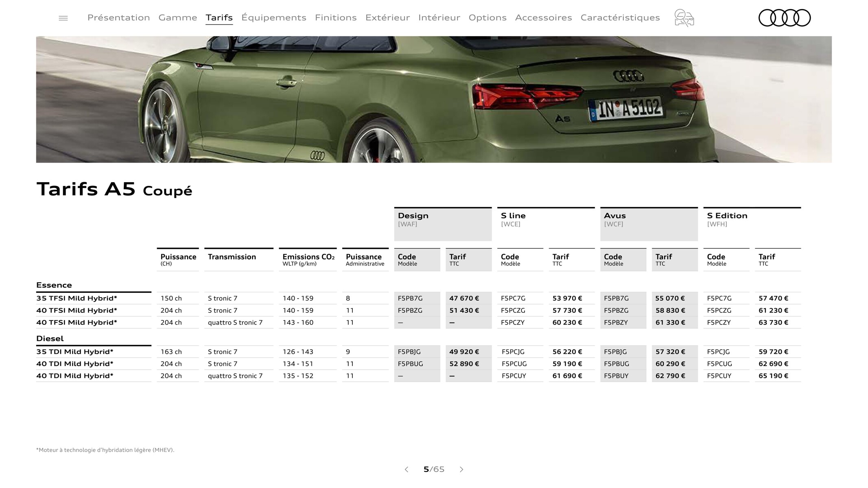Click the 61 690 € S line price
The height and width of the screenshot is (488, 868).
(567, 376)
